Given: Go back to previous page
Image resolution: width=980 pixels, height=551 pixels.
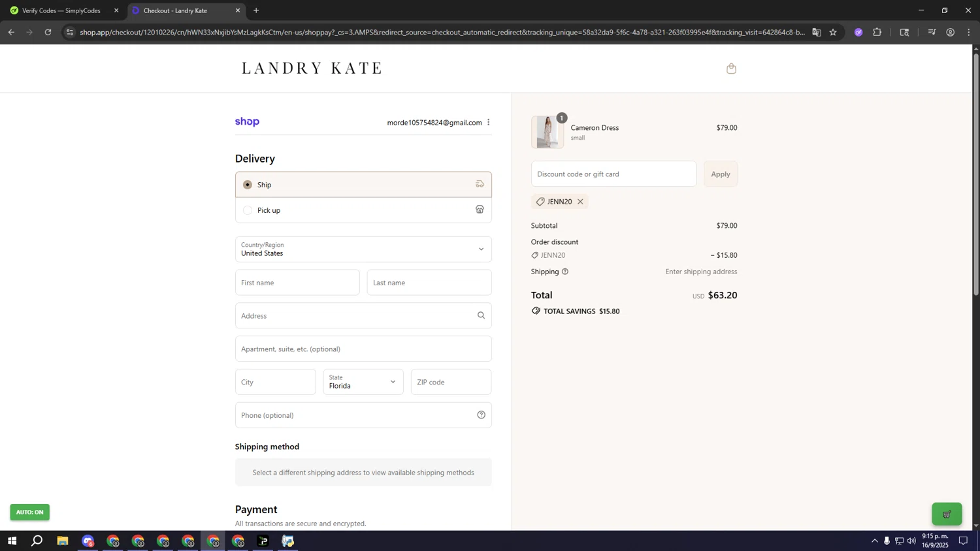Looking at the screenshot, I should tap(11, 32).
